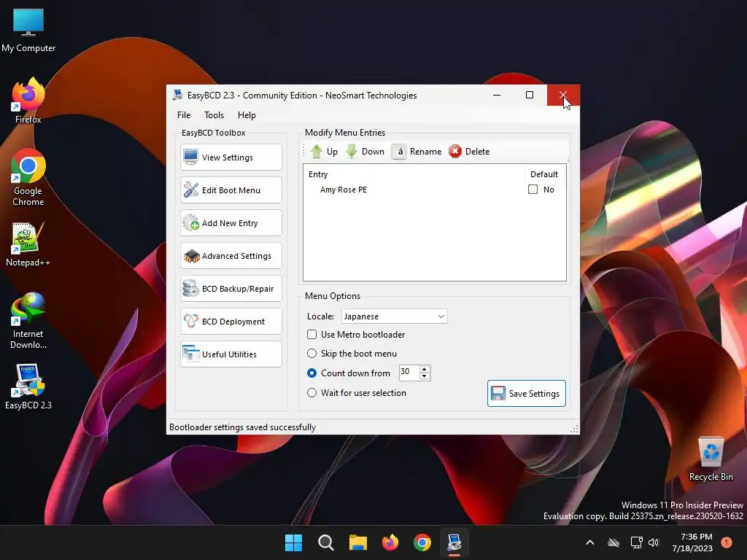This screenshot has width=747, height=560.
Task: Open taskbar Search
Action: (x=326, y=542)
